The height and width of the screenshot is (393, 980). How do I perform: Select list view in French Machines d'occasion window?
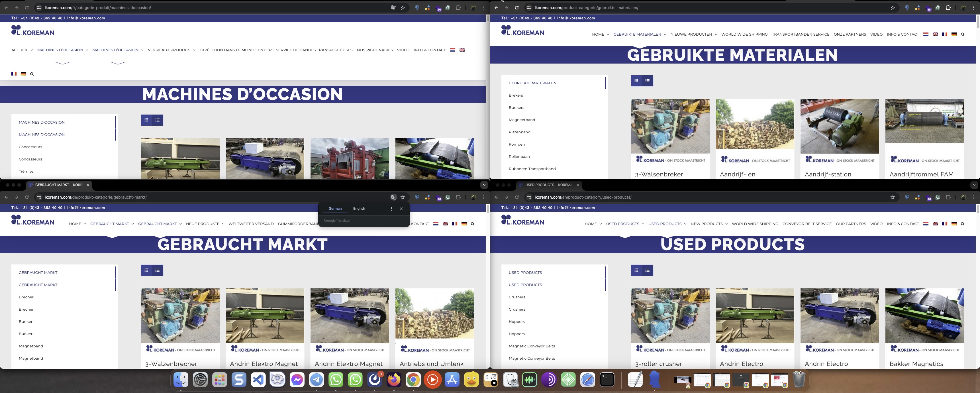158,120
